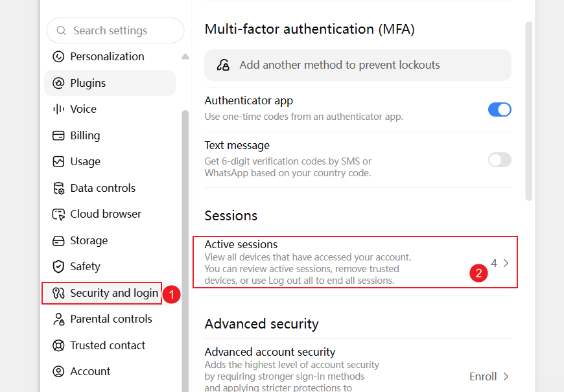Screen dimensions: 564x392
Task: Open the Parental controls section
Action: click(x=110, y=319)
